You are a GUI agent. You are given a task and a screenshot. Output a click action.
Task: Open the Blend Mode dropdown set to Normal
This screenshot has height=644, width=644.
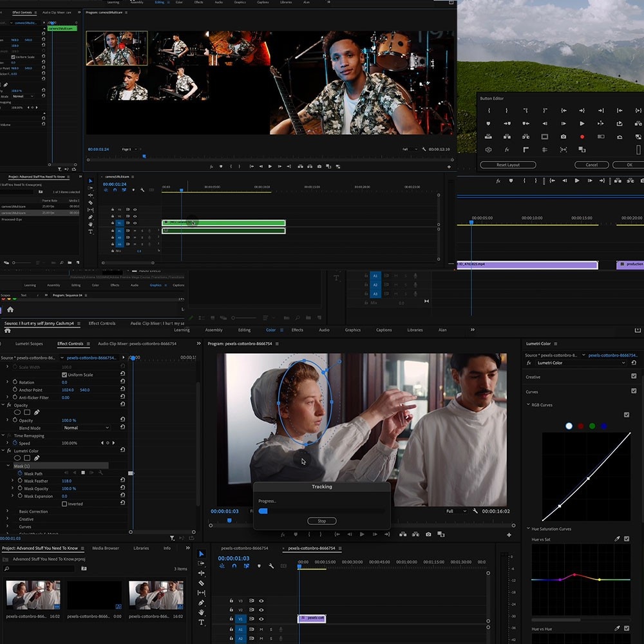point(86,428)
